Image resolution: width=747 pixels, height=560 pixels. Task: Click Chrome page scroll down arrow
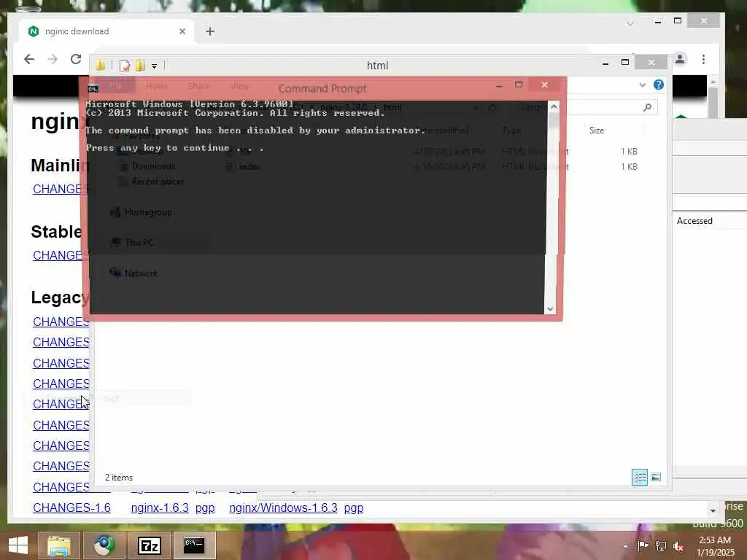tap(713, 510)
